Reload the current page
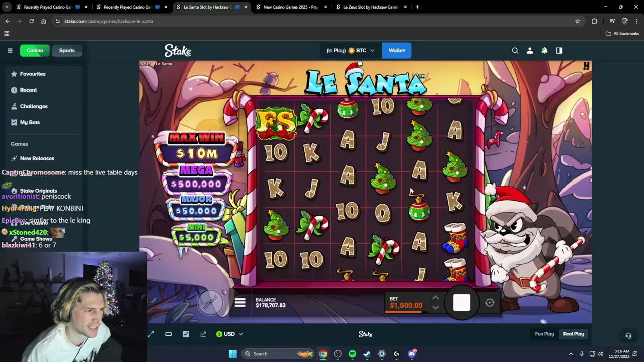Screen dimensions: 644x362 31,21
